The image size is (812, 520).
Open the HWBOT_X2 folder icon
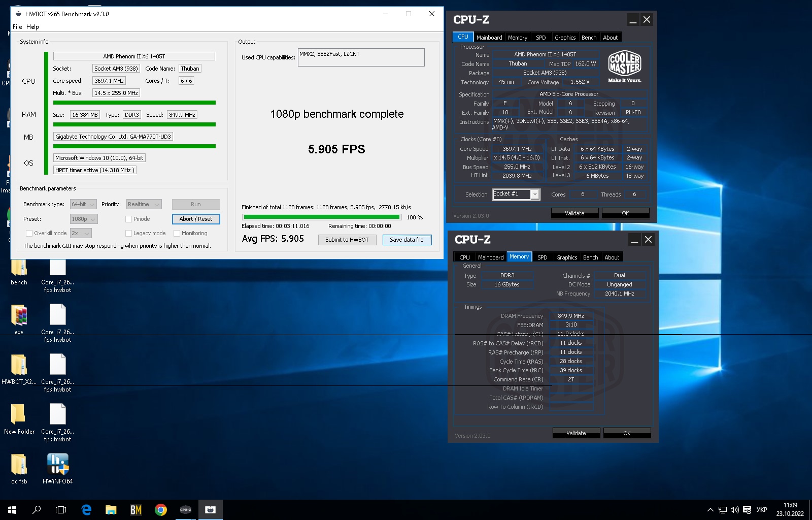point(19,370)
